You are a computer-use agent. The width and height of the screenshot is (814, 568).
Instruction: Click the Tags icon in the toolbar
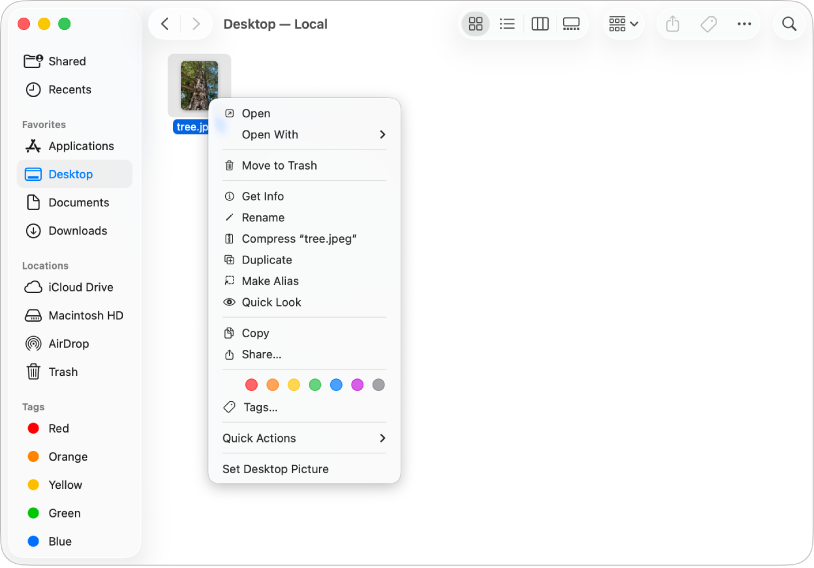pos(708,24)
